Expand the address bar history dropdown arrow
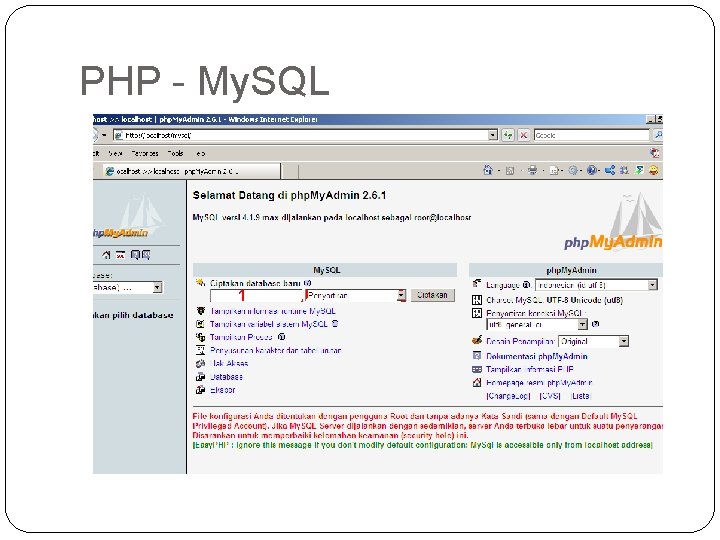720x540 pixels. click(493, 135)
